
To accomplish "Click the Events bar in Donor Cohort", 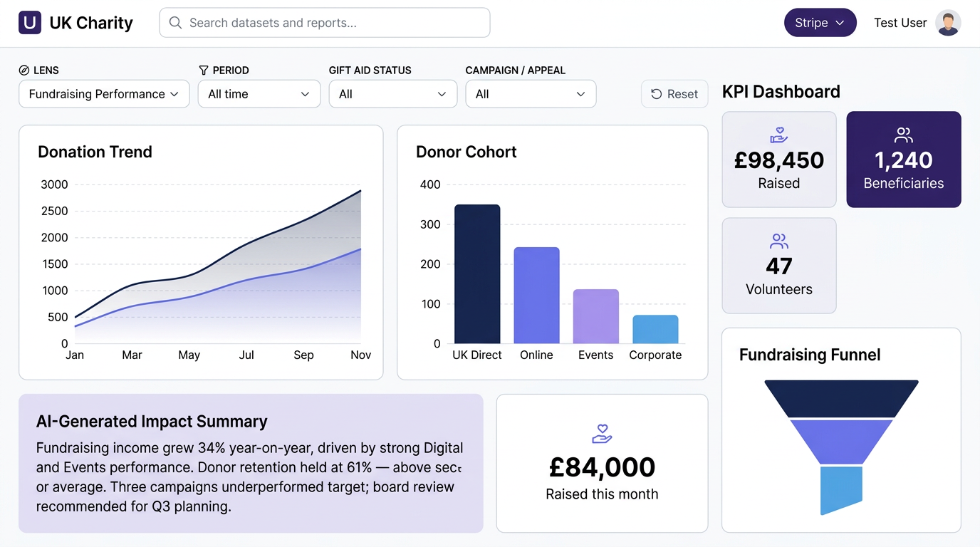I will point(596,316).
